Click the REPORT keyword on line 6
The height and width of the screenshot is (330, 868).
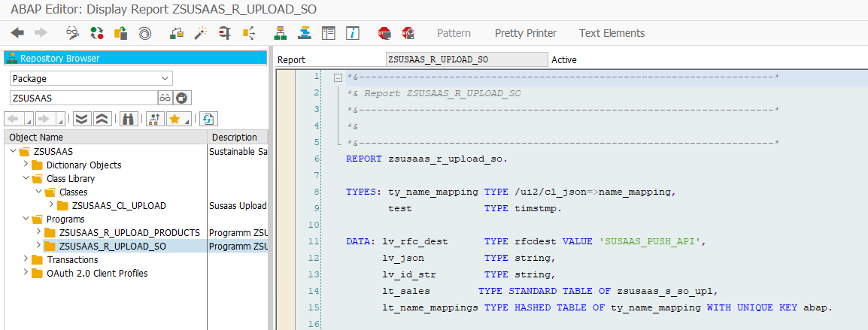[364, 159]
